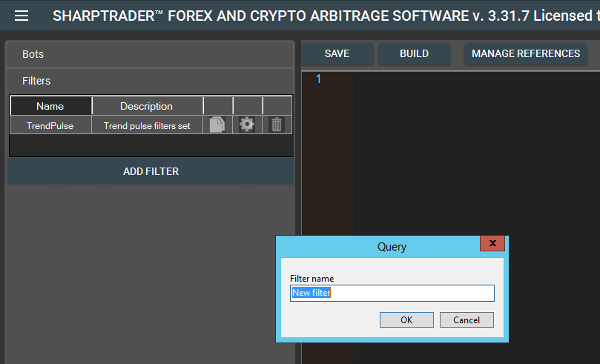Click line number 1 in code editor

319,79
